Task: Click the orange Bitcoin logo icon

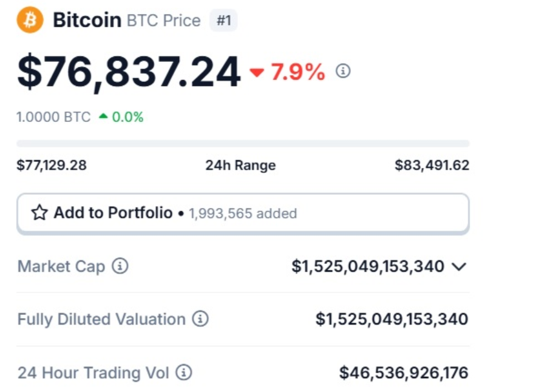Action: coord(30,20)
